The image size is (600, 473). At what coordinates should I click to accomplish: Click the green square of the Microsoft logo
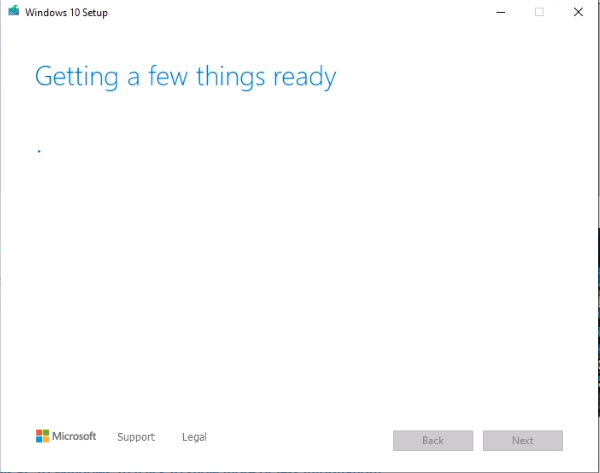pos(46,433)
